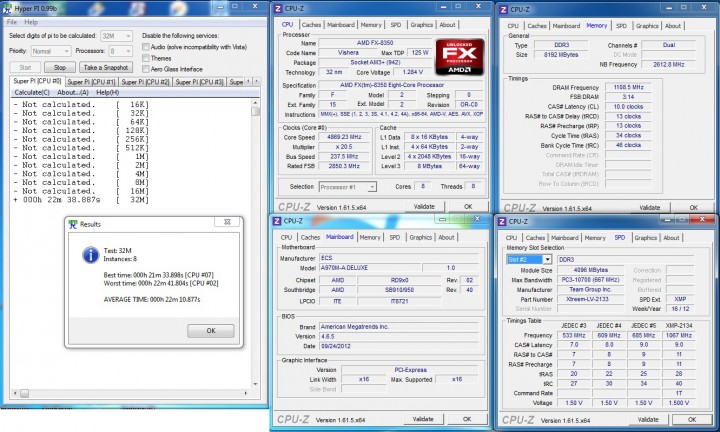The width and height of the screenshot is (720, 432).
Task: Click the Hyper PI title bar icon
Action: [7, 8]
